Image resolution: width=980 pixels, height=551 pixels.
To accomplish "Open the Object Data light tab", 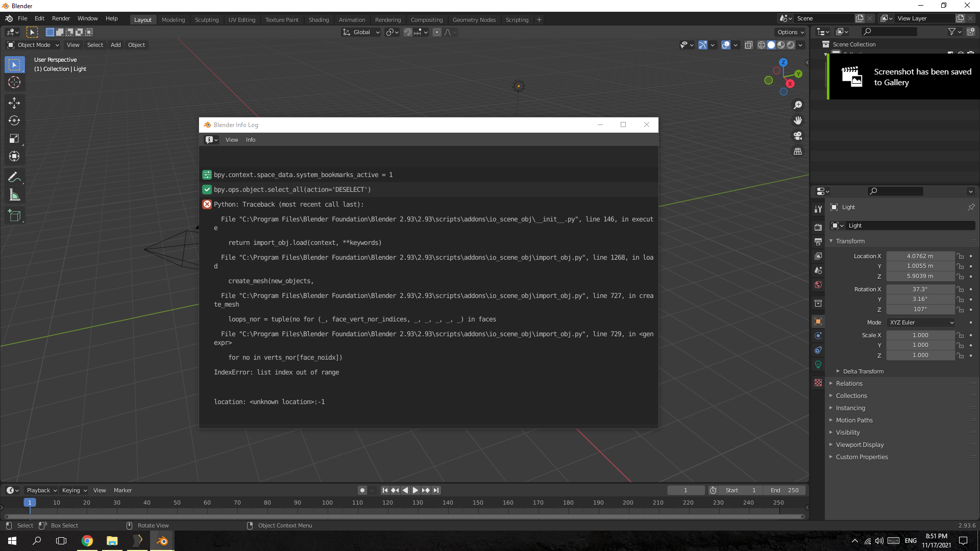I will [818, 364].
